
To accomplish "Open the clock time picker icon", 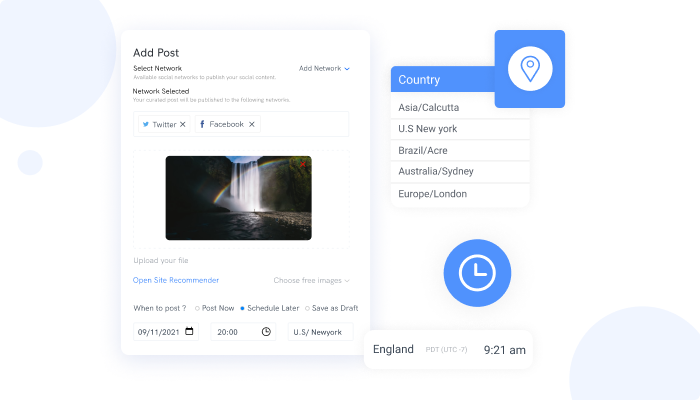I will 266,332.
